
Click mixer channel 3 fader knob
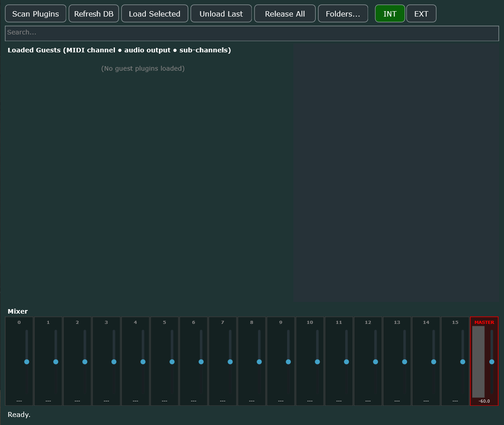pyautogui.click(x=114, y=361)
